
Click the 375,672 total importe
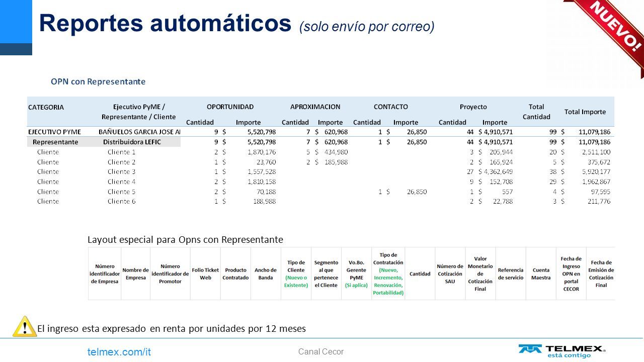(x=598, y=162)
